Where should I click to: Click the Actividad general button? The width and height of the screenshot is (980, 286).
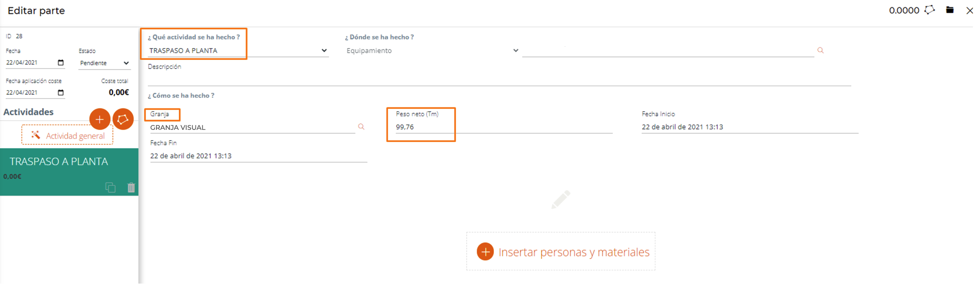[x=68, y=136]
